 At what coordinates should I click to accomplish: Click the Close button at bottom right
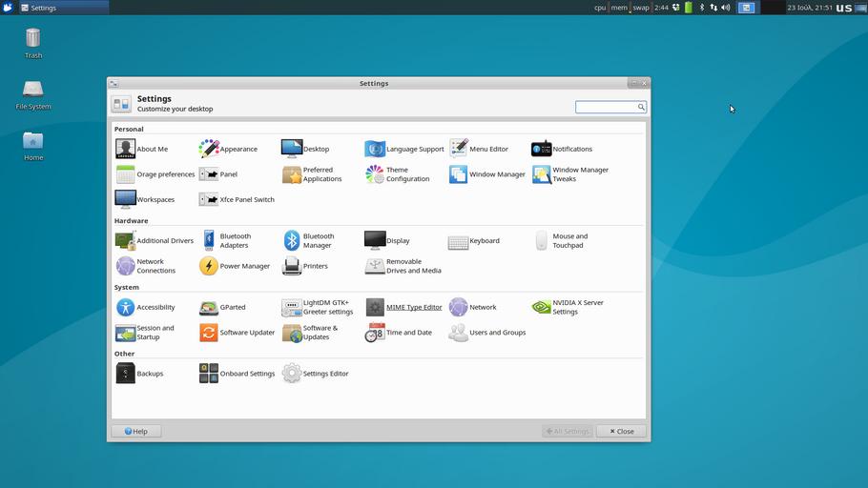[x=621, y=432]
